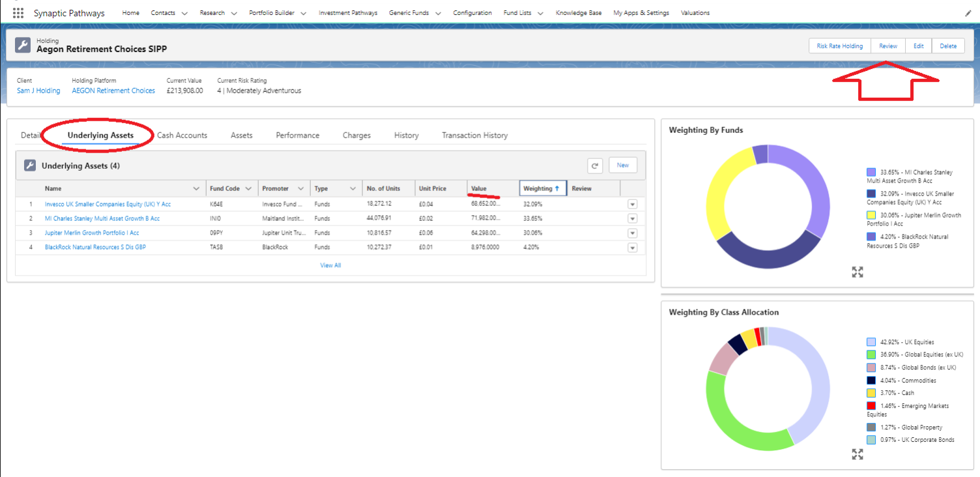
Task: Switch to the Transaction History tab
Action: (x=475, y=136)
